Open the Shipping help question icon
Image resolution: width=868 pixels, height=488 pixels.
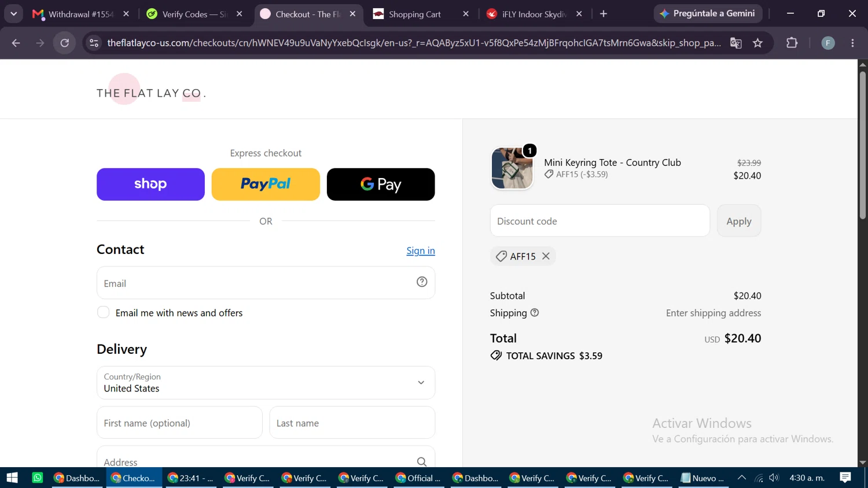535,312
